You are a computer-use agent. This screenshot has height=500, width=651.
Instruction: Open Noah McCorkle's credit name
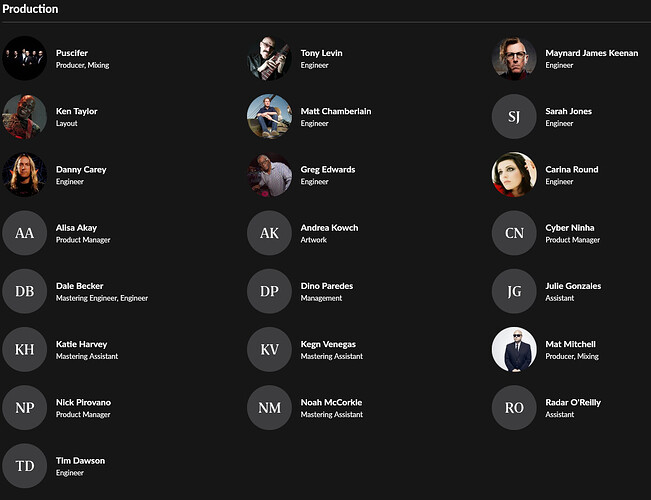click(332, 402)
